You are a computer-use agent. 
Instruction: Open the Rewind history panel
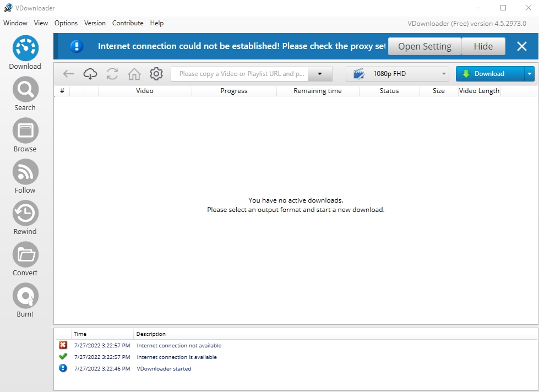point(25,213)
